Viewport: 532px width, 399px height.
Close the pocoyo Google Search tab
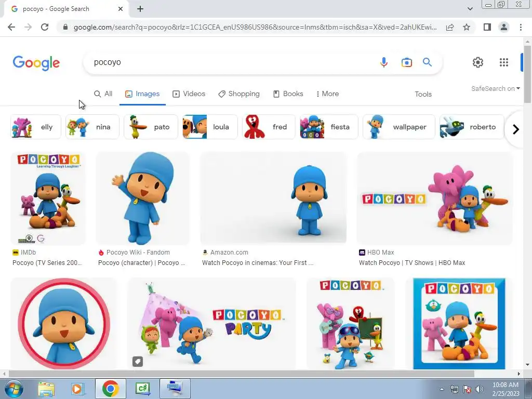[121, 9]
